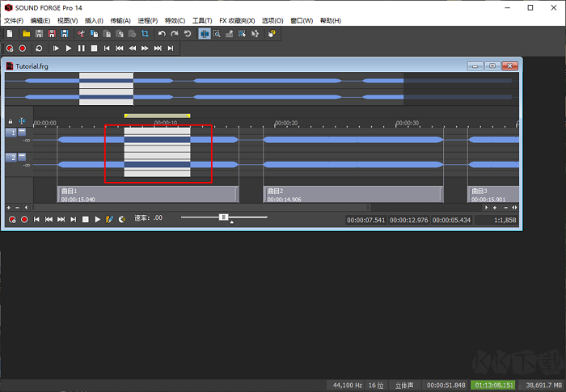Image resolution: width=566 pixels, height=392 pixels.
Task: Toggle loop playback in the transport toolbar
Action: click(39, 48)
